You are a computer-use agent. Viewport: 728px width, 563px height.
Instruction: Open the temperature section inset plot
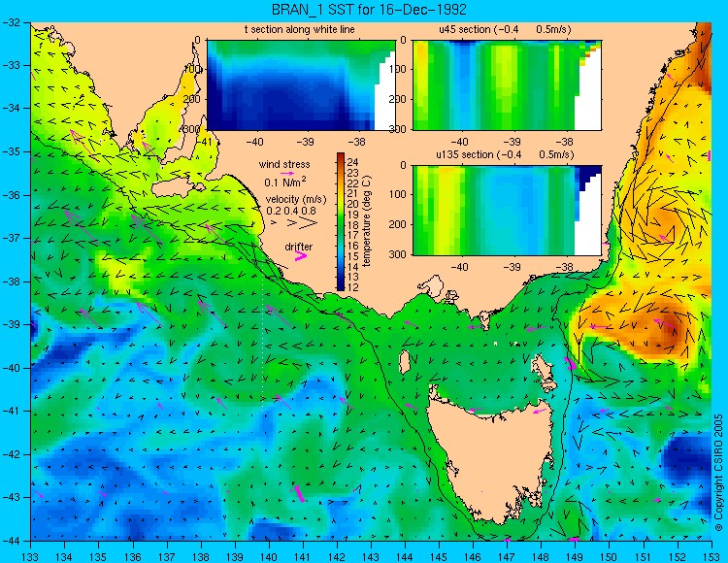coord(301,85)
